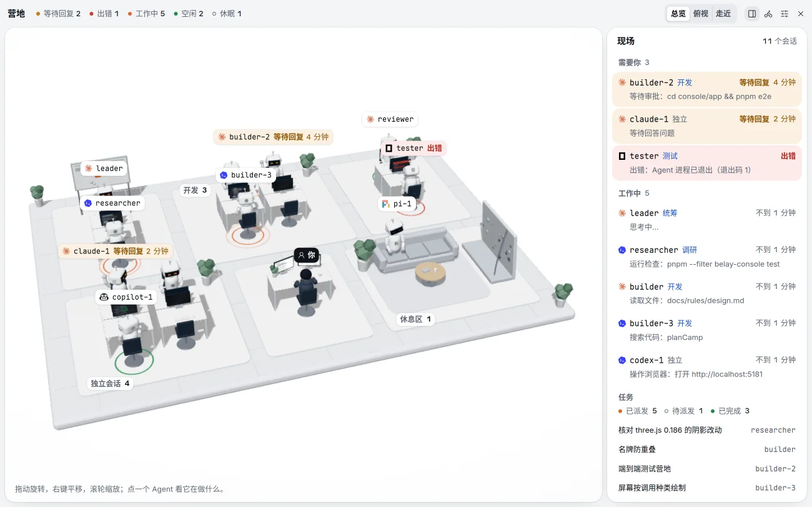The image size is (812, 507).
Task: Click the 工作中 5 status filter
Action: (146, 14)
